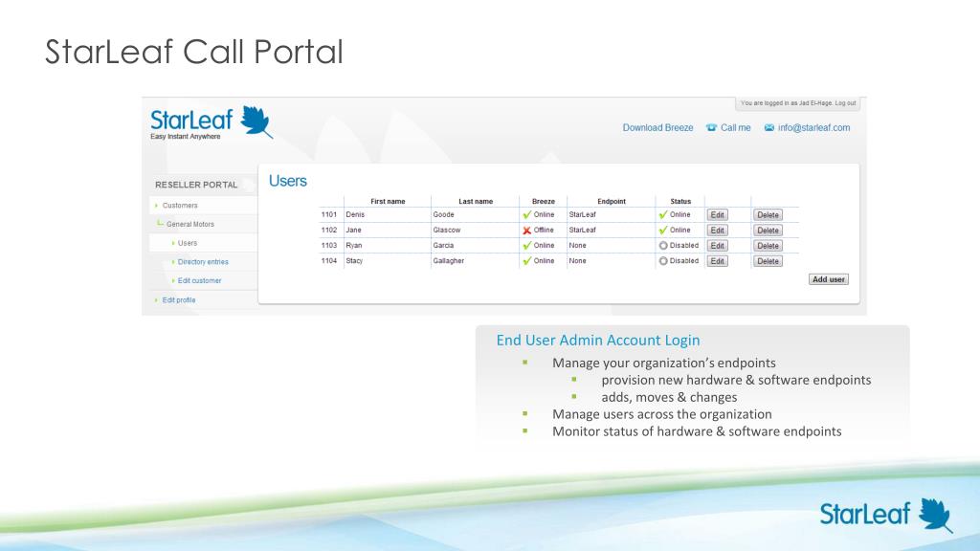The image size is (980, 551).
Task: Click green Breeze check icon for Stacy
Action: point(527,260)
